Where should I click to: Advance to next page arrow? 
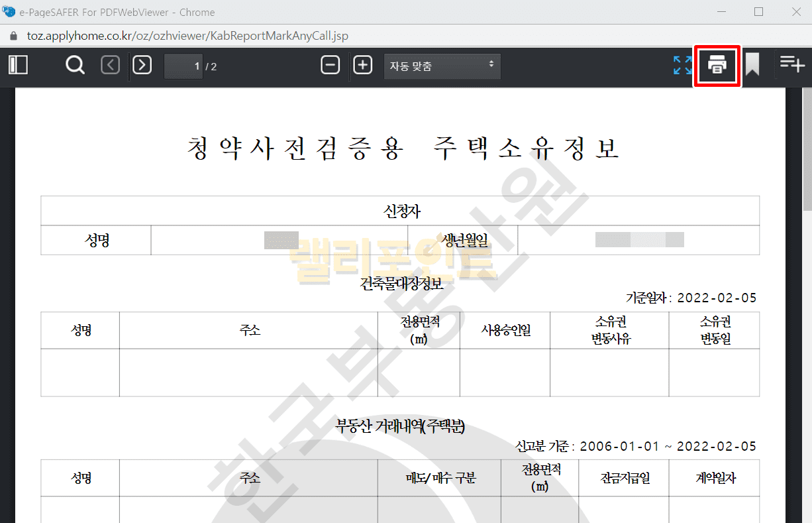pos(142,65)
